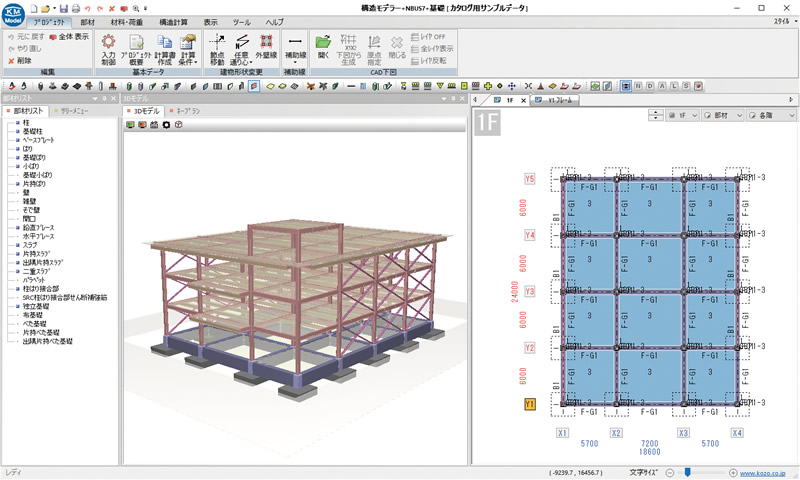Image resolution: width=800 pixels, height=480 pixels.
Task: Click the highlighted red slab toolbar icon
Action: 254,86
